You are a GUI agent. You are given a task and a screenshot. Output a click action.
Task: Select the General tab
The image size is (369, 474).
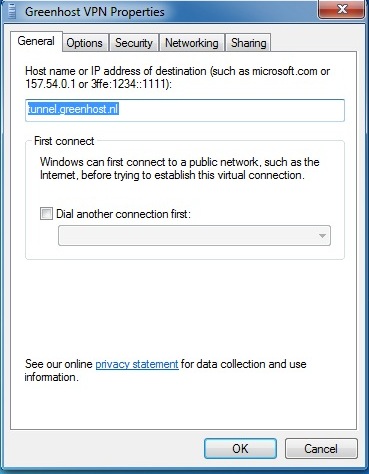[x=36, y=41]
